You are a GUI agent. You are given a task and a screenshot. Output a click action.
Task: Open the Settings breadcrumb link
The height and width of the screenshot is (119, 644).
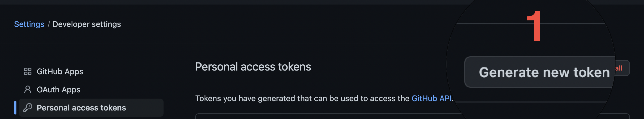29,24
